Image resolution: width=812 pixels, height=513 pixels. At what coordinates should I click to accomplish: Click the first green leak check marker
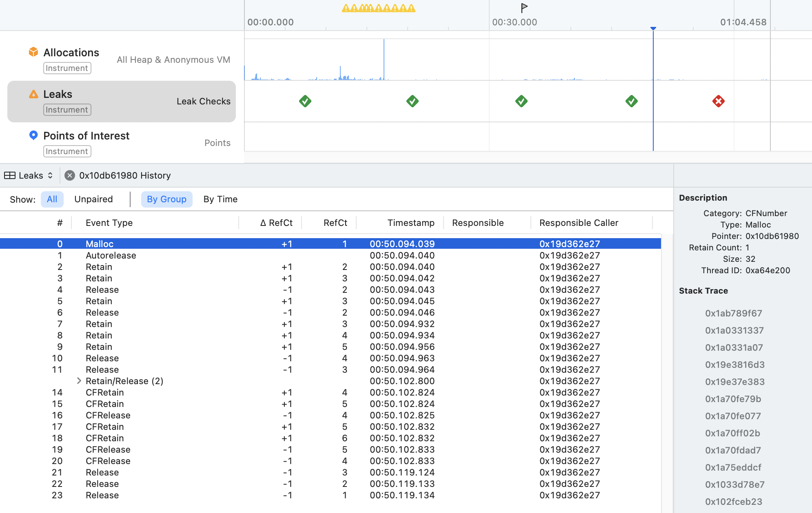click(x=305, y=101)
